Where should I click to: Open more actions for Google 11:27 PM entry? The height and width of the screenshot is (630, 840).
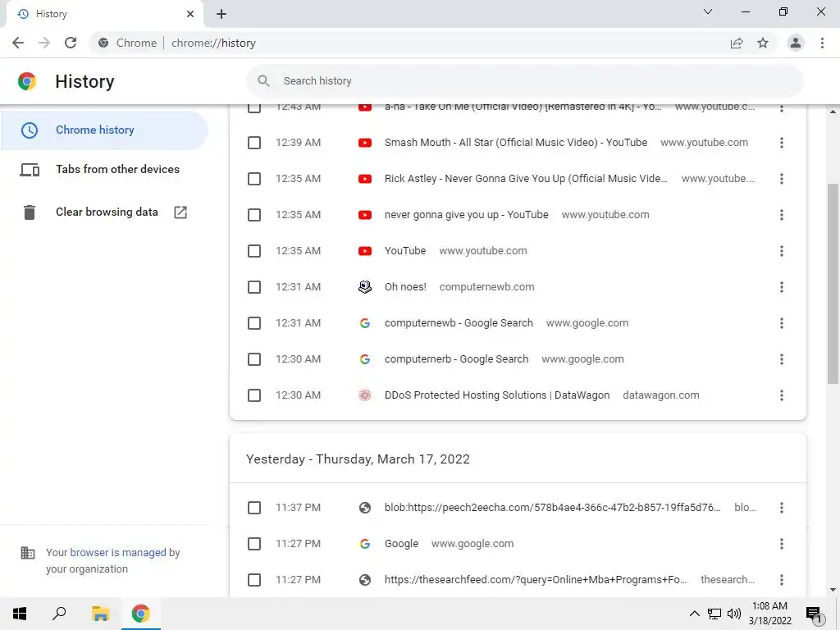[x=782, y=544]
